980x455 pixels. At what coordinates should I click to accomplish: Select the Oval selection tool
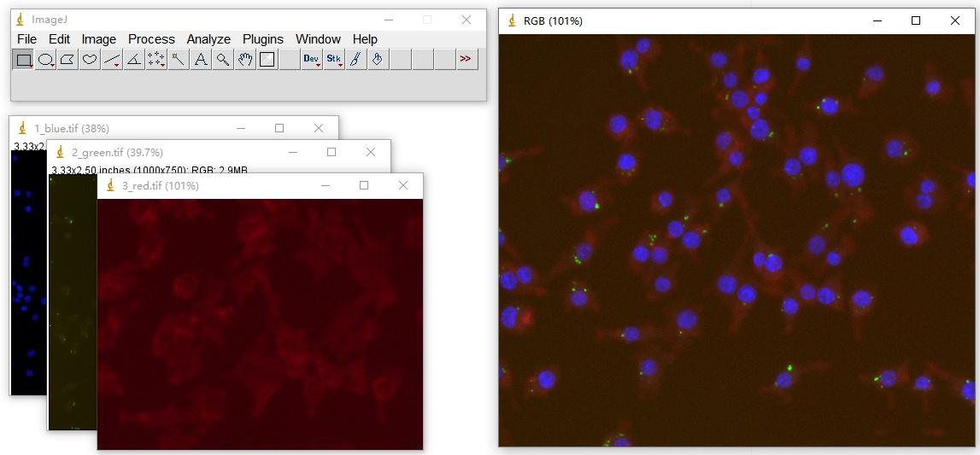(45, 59)
